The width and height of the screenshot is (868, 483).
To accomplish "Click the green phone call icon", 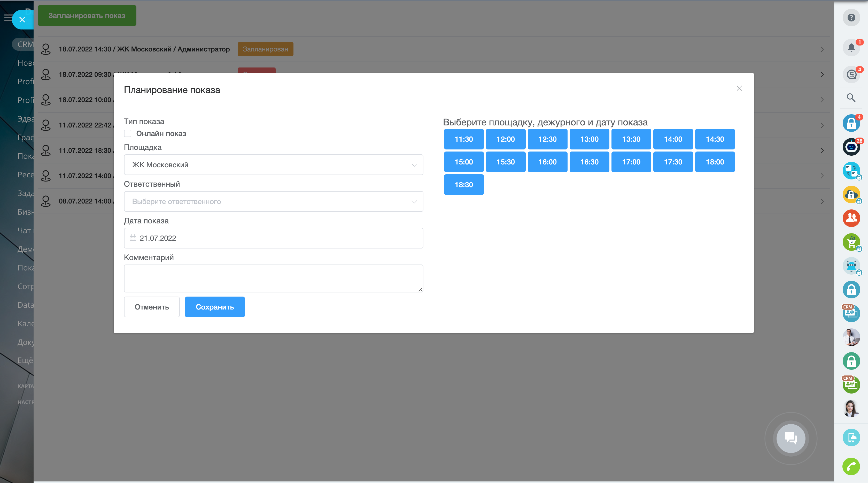I will tap(851, 467).
